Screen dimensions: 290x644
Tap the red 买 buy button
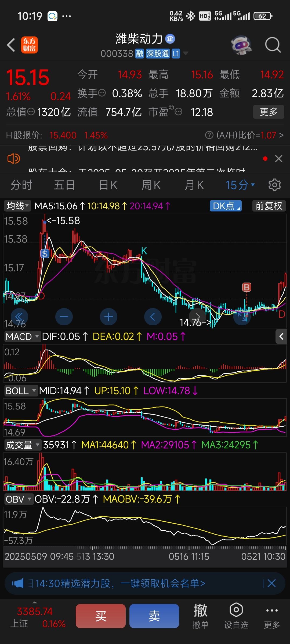[101, 616]
